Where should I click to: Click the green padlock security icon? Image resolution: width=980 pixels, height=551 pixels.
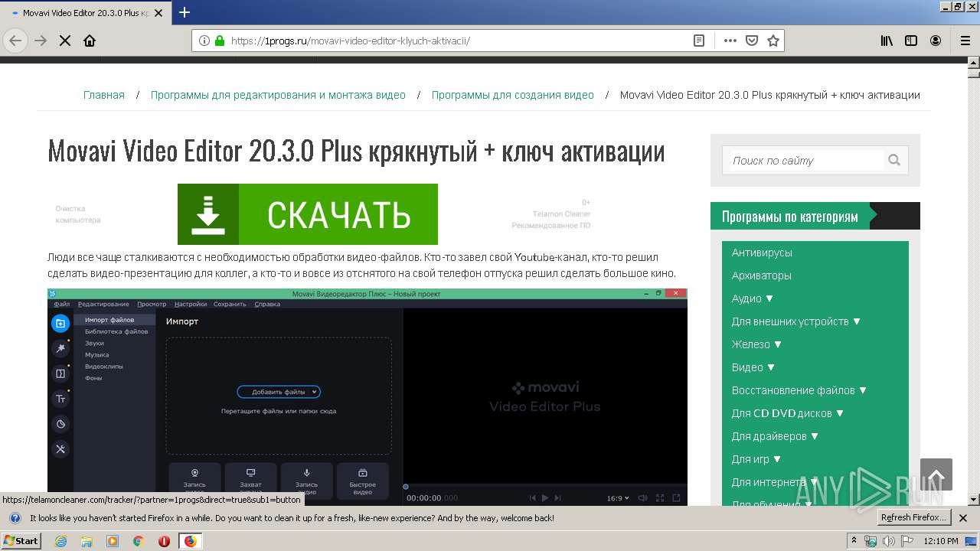(x=220, y=41)
